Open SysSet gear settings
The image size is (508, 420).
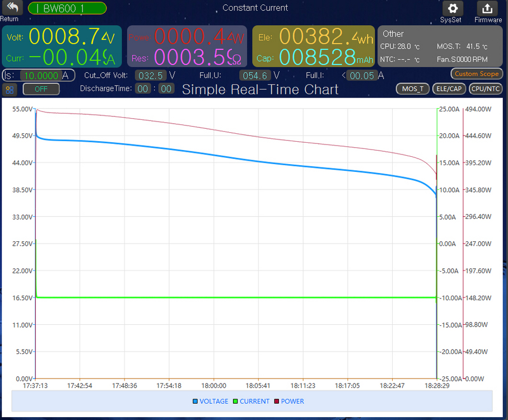(x=453, y=9)
